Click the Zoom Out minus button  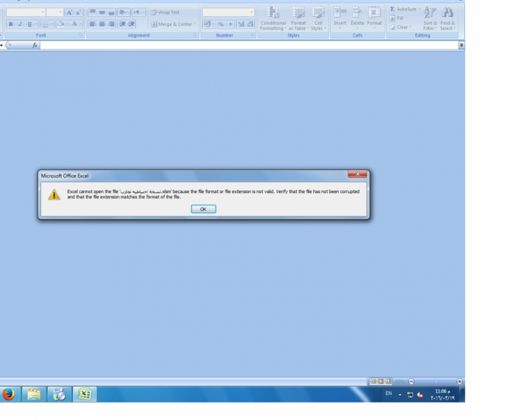[411, 381]
